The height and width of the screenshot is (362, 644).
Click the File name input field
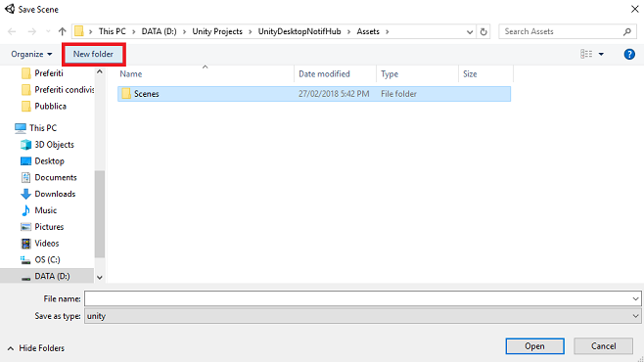(357, 298)
